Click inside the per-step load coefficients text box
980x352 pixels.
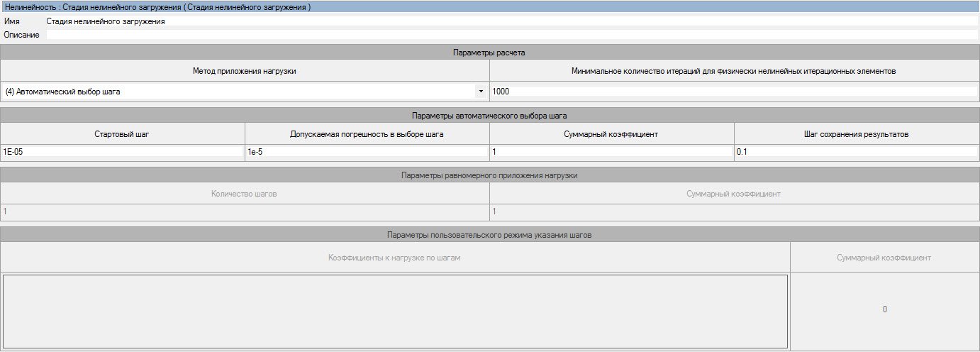pyautogui.click(x=395, y=312)
